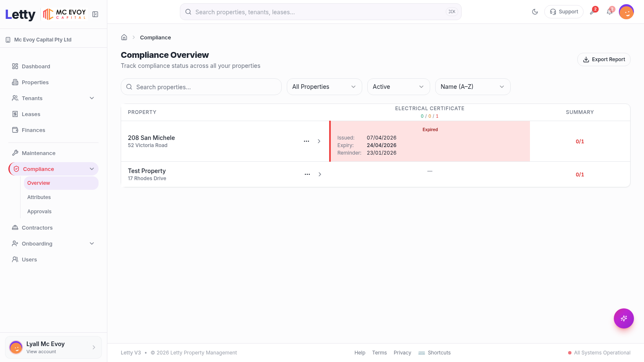Open the Leases section

[x=54, y=114]
